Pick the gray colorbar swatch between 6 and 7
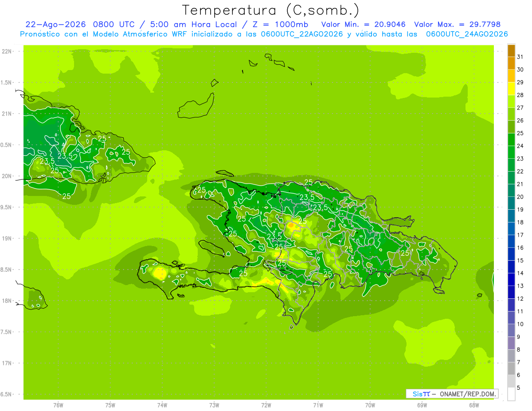Viewport: 532px width, 411px height. coord(511,368)
